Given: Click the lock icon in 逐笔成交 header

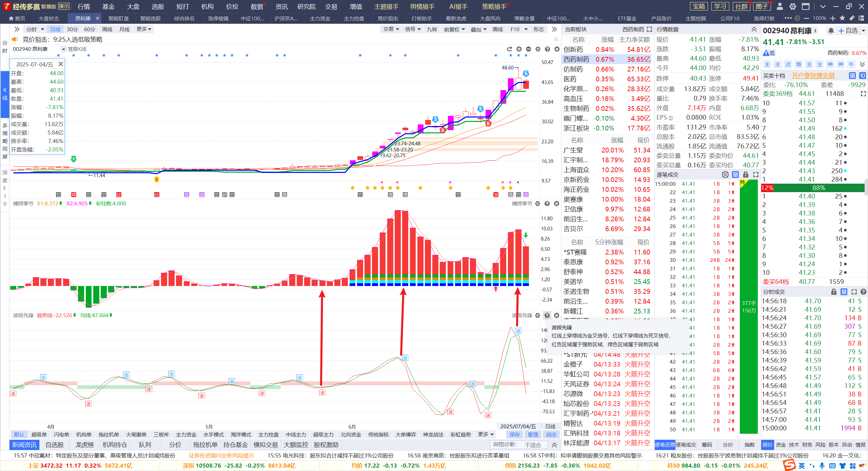Looking at the screenshot, I should click(x=746, y=175).
